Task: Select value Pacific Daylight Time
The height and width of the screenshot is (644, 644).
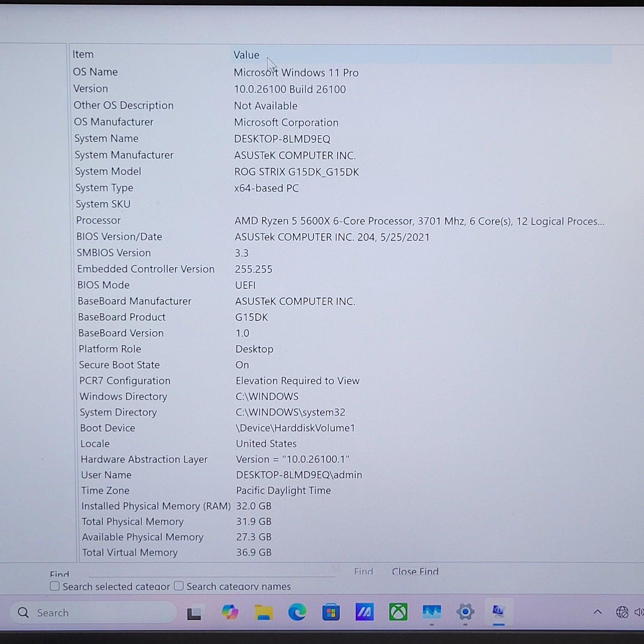Action: 284,490
